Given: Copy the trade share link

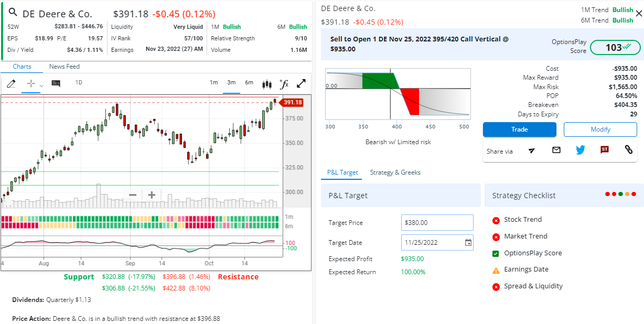Looking at the screenshot, I should tap(629, 150).
